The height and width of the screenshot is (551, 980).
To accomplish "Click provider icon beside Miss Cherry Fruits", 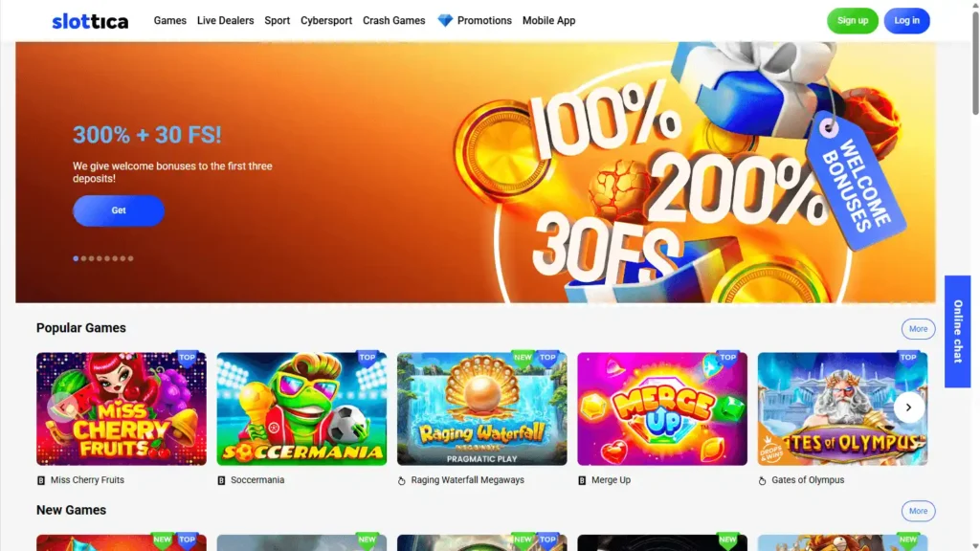I will (41, 480).
